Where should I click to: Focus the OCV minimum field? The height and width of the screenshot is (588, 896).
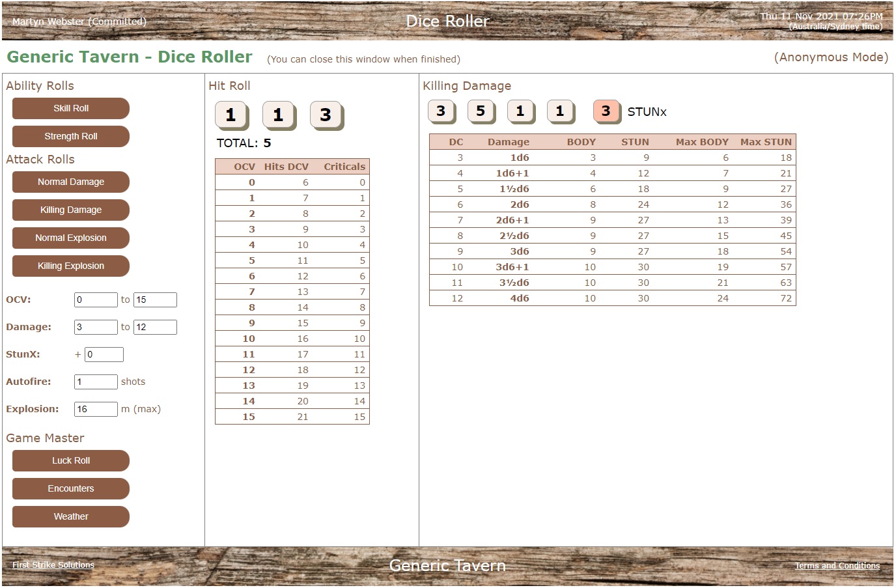tap(96, 300)
